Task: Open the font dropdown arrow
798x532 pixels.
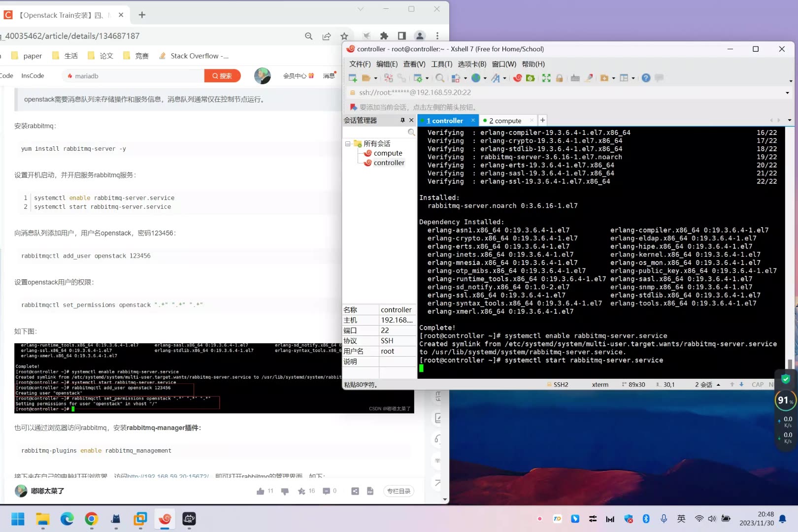Action: click(x=505, y=78)
